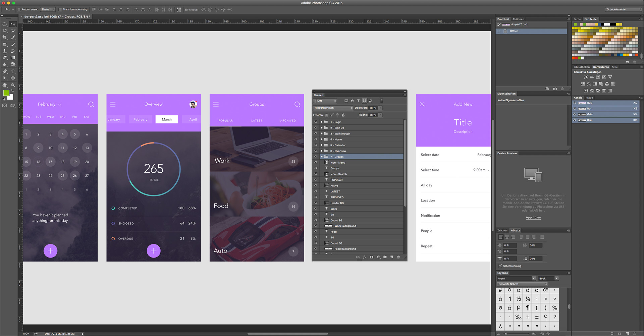Expand the Gesamte Schrift glyph dropdown
644x336 pixels.
tap(522, 284)
